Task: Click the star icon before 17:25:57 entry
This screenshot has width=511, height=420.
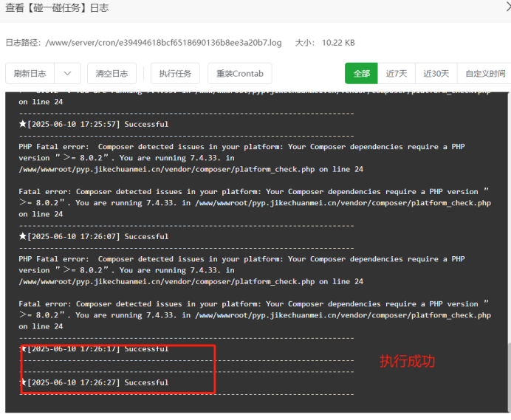Action: tap(22, 124)
